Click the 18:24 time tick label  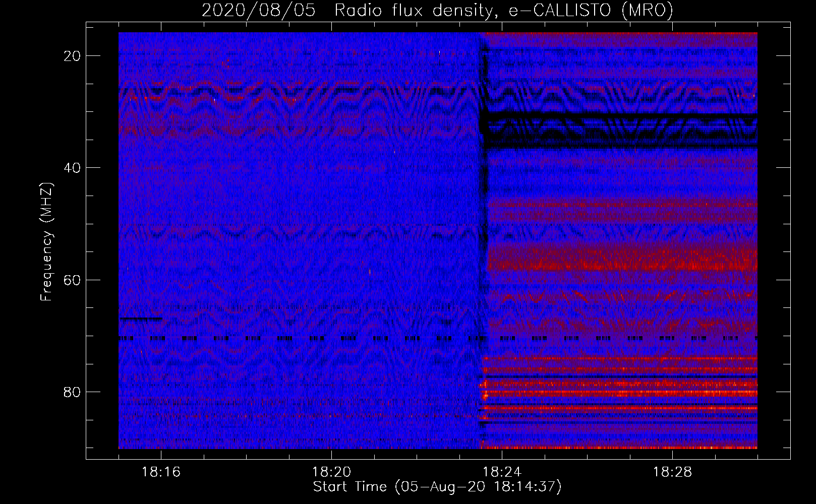502,472
